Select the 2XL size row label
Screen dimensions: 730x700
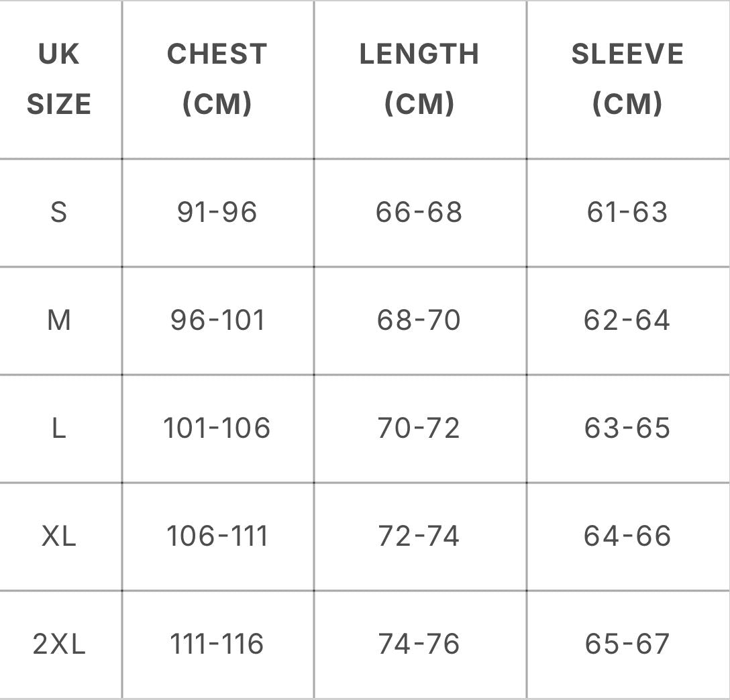click(59, 644)
